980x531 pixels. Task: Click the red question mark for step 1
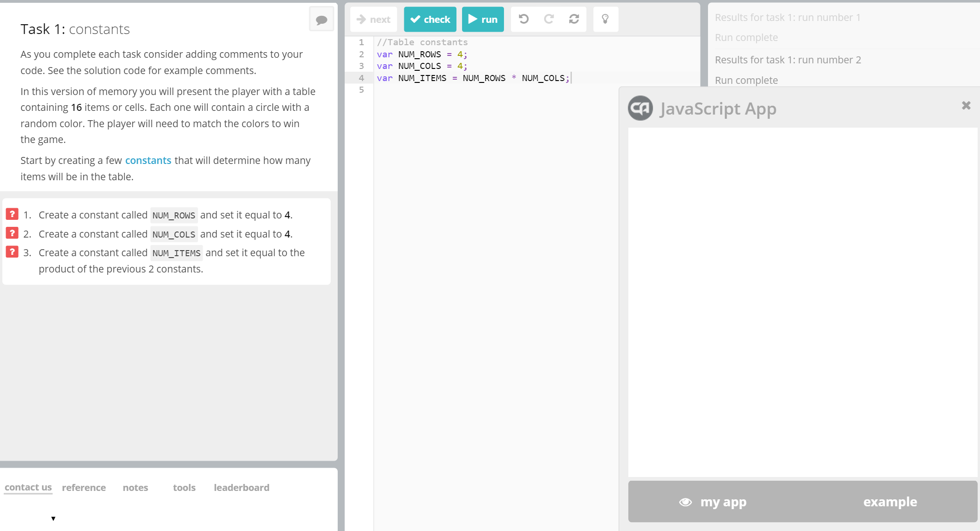(x=12, y=214)
